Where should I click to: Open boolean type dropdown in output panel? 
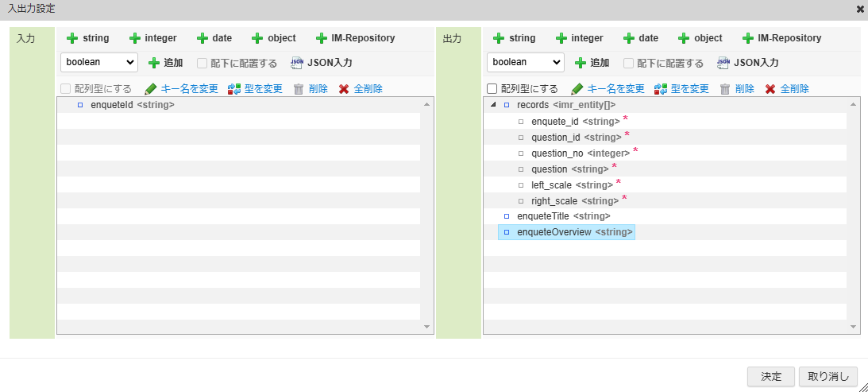tap(526, 62)
